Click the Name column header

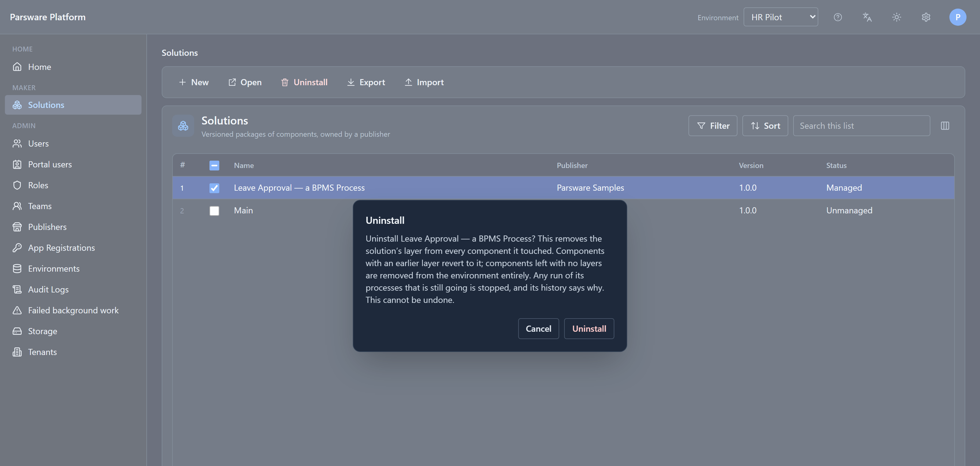point(244,166)
